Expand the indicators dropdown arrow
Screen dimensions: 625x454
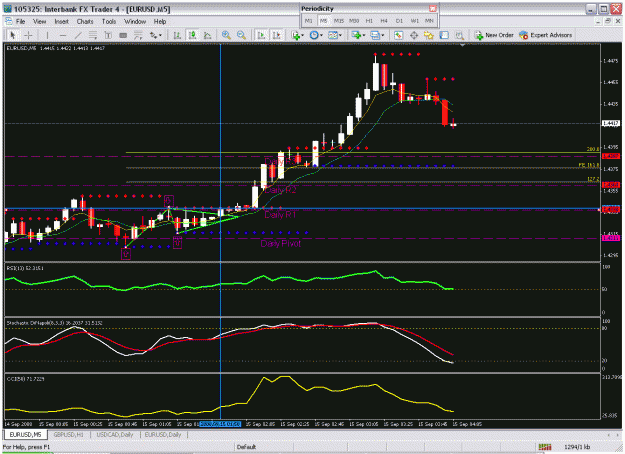click(x=303, y=35)
